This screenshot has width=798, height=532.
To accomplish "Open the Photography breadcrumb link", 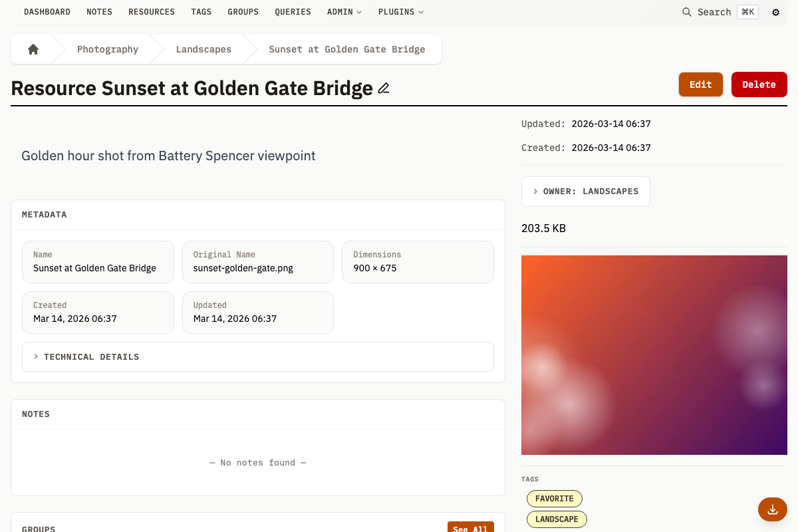I will [108, 49].
